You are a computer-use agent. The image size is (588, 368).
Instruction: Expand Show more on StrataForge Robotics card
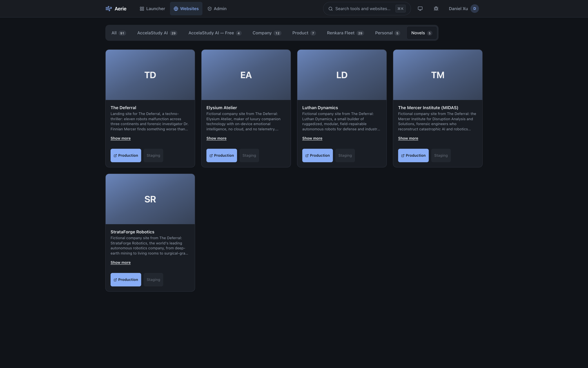(120, 263)
